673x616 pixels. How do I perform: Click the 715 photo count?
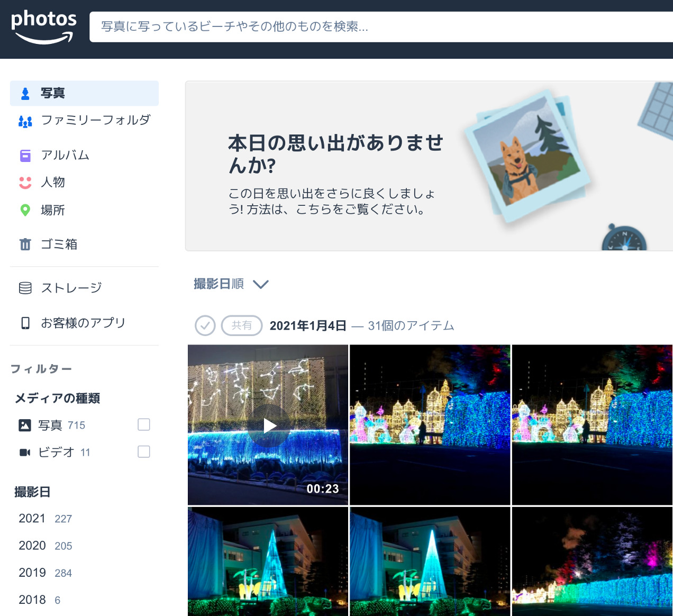click(x=76, y=425)
